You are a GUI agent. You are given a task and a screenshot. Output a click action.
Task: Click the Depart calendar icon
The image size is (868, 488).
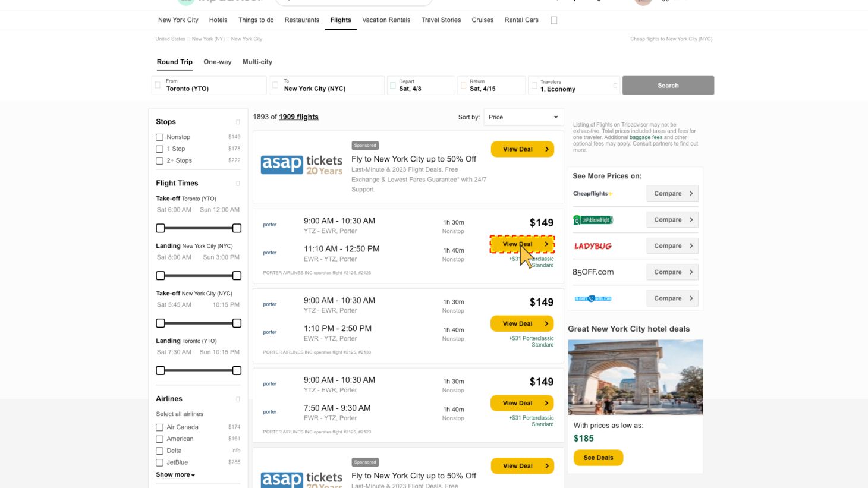[393, 86]
